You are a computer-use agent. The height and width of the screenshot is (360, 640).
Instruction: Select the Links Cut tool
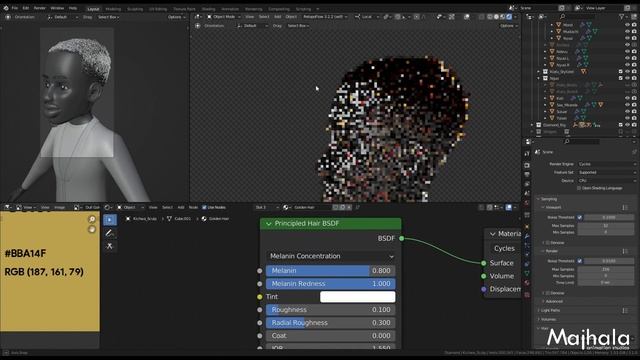click(109, 246)
